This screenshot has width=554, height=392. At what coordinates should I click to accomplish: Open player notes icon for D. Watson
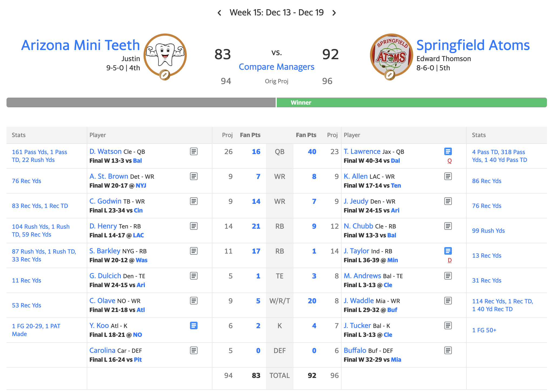[x=193, y=151]
